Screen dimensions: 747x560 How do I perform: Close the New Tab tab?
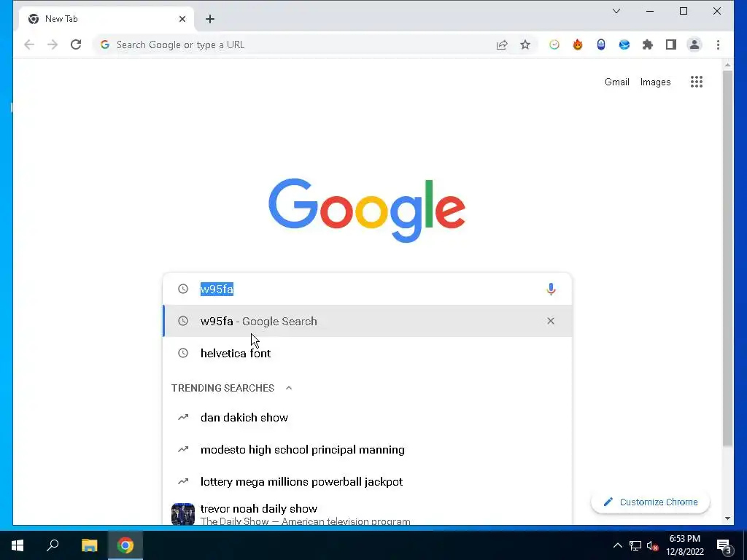pos(182,19)
